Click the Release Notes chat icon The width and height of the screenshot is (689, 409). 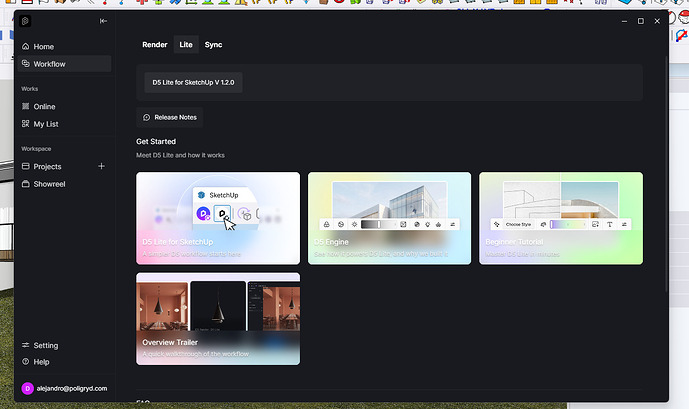[x=147, y=117]
